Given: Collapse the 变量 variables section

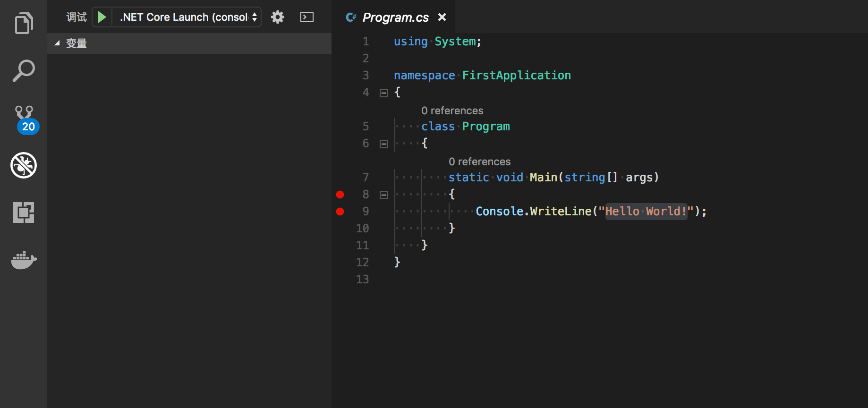Looking at the screenshot, I should pyautogui.click(x=189, y=43).
